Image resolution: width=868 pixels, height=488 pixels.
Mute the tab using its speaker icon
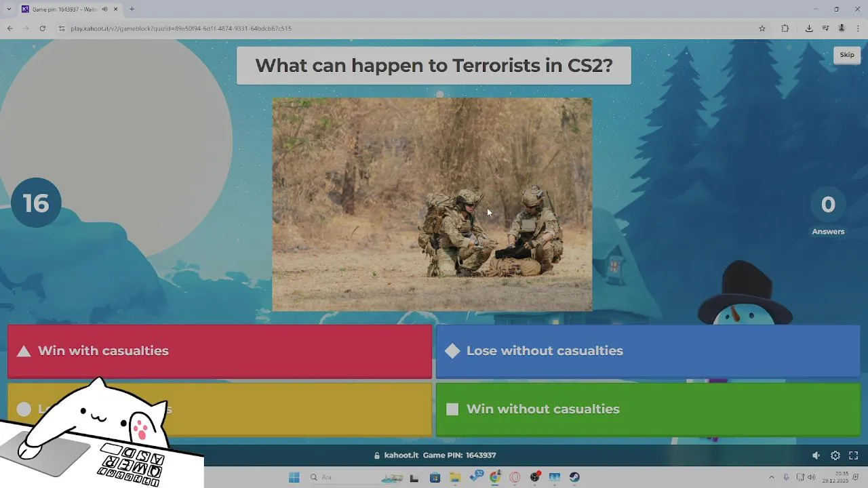click(104, 9)
